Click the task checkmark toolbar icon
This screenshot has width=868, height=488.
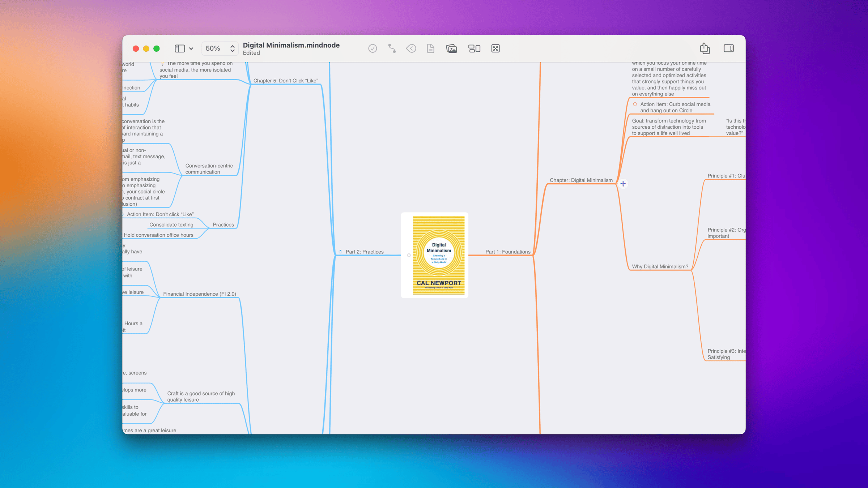(373, 48)
